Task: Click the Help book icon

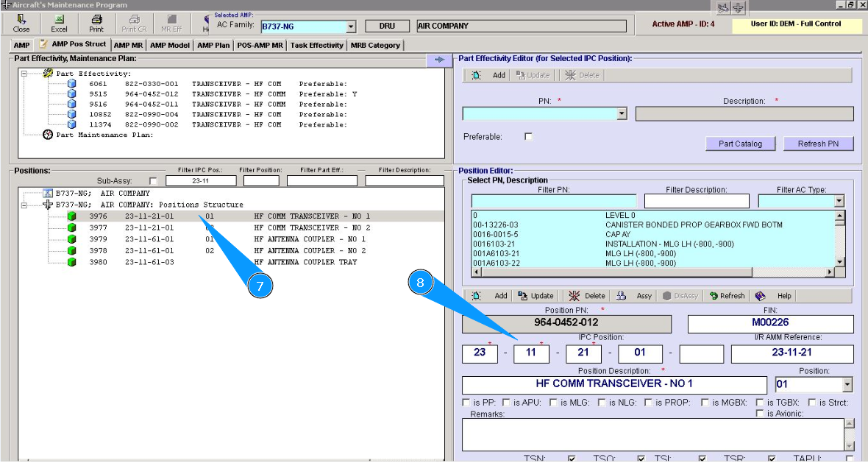Action: point(760,296)
